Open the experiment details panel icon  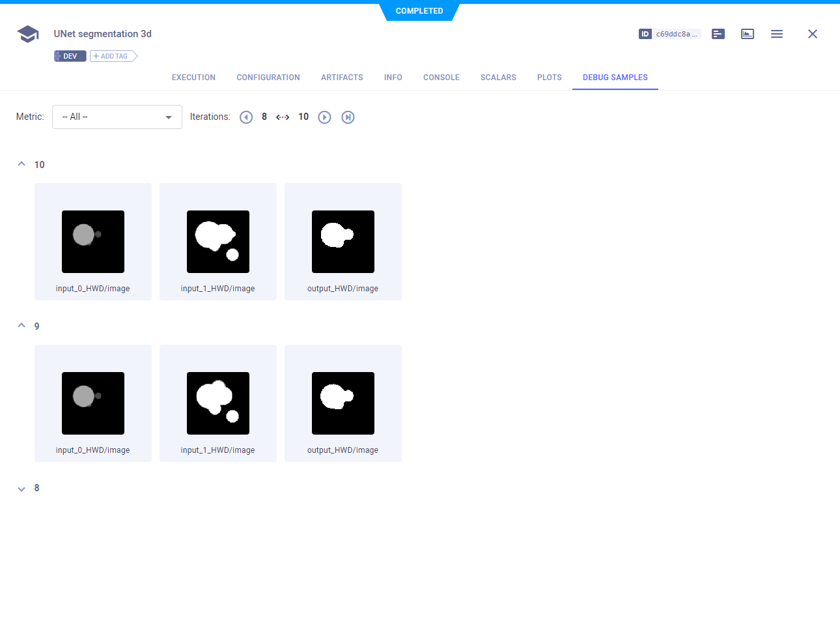tap(718, 33)
